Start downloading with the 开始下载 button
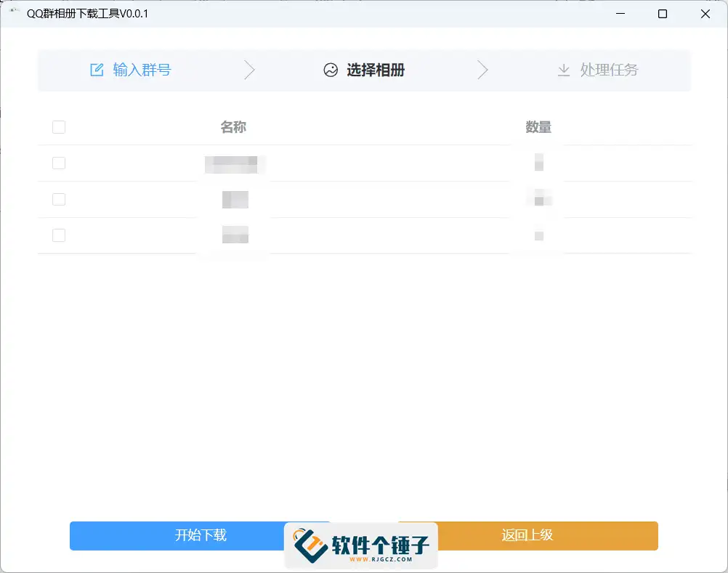The image size is (728, 573). tap(201, 535)
